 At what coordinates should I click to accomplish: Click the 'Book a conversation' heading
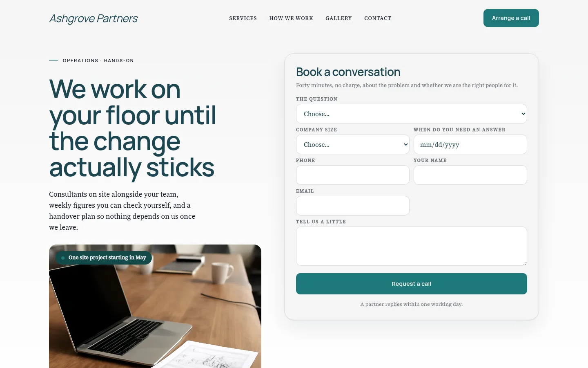[348, 72]
